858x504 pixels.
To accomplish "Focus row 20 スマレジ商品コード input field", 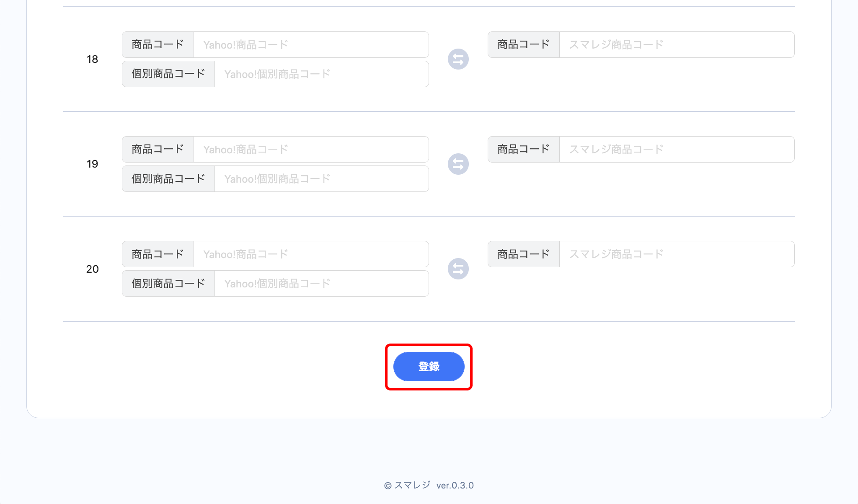I will (x=676, y=254).
